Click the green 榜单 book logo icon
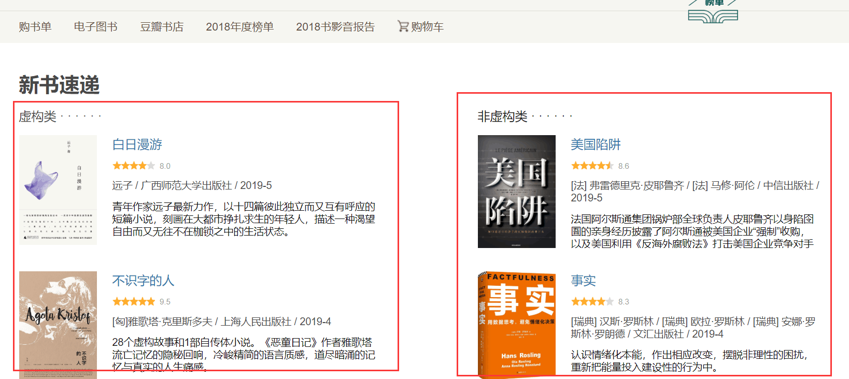The image size is (849, 379). click(x=713, y=11)
